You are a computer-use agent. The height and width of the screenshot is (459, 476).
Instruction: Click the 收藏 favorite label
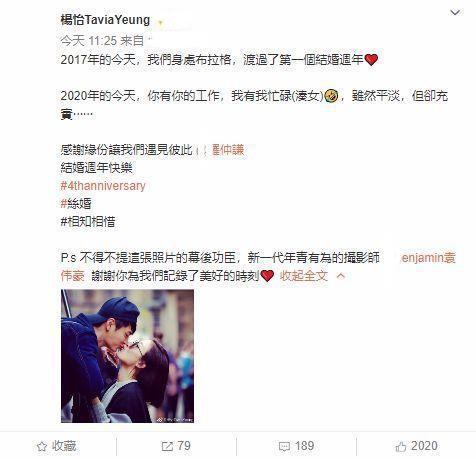[64, 446]
